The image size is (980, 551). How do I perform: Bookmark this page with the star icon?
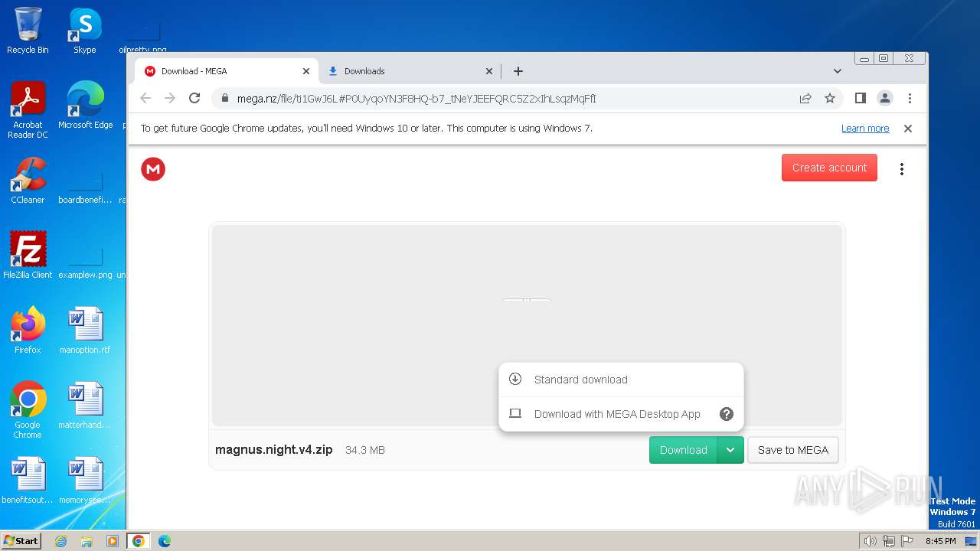(x=830, y=98)
